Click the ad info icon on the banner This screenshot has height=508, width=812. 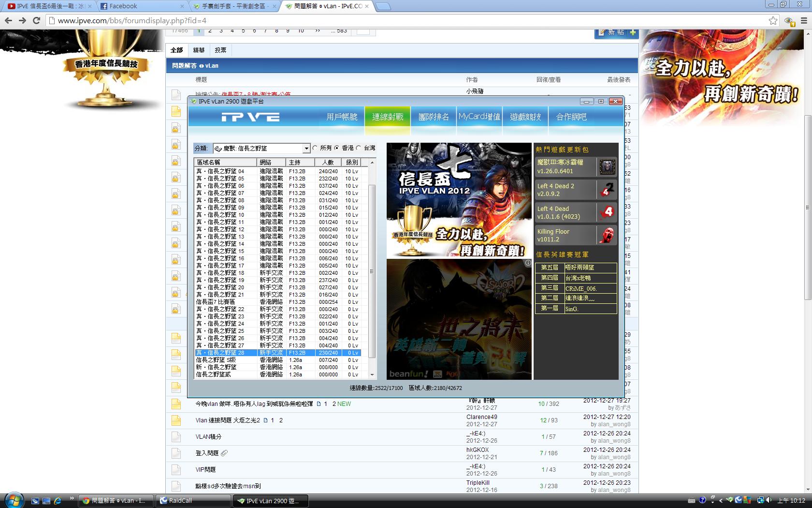(x=528, y=263)
